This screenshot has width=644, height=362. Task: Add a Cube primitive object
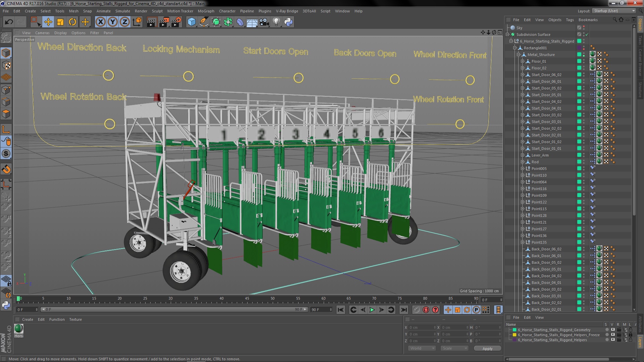192,22
